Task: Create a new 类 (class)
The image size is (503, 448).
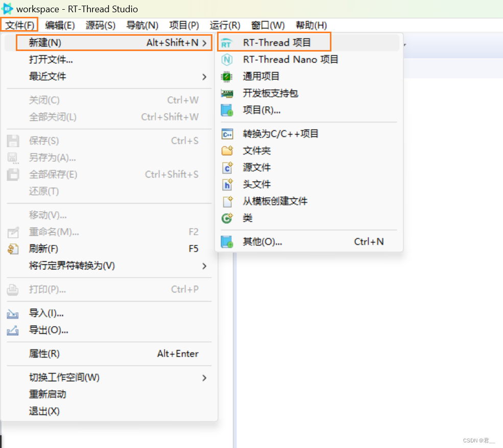Action: [248, 218]
